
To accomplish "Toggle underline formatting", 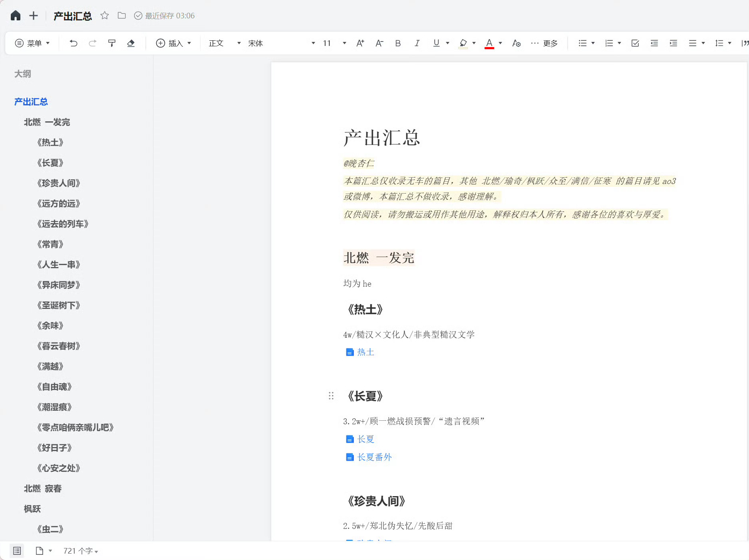I will [x=436, y=43].
